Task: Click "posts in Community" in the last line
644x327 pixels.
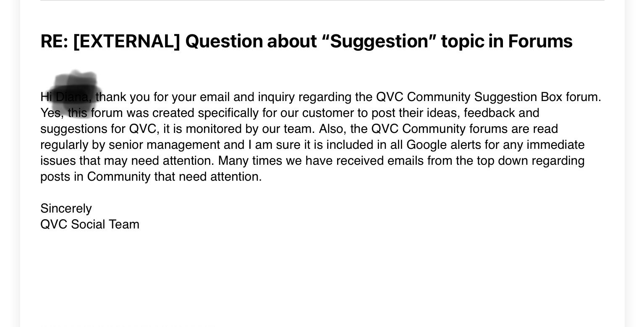Action: (x=95, y=177)
